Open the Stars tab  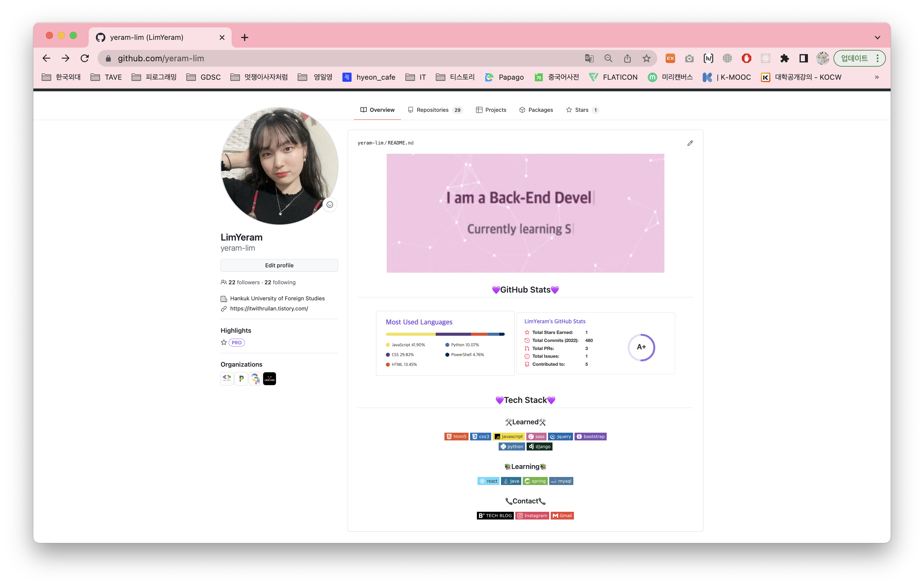click(582, 110)
